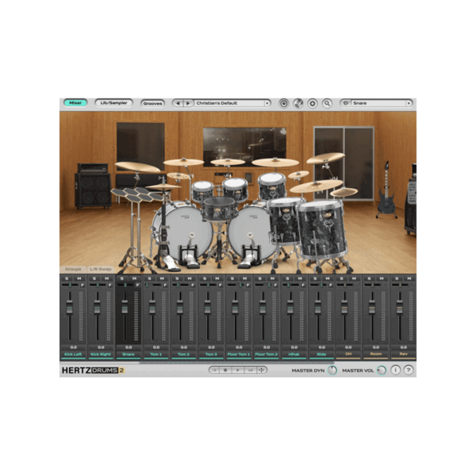Start groove playback with play button
This screenshot has width=476, height=476.
click(238, 370)
